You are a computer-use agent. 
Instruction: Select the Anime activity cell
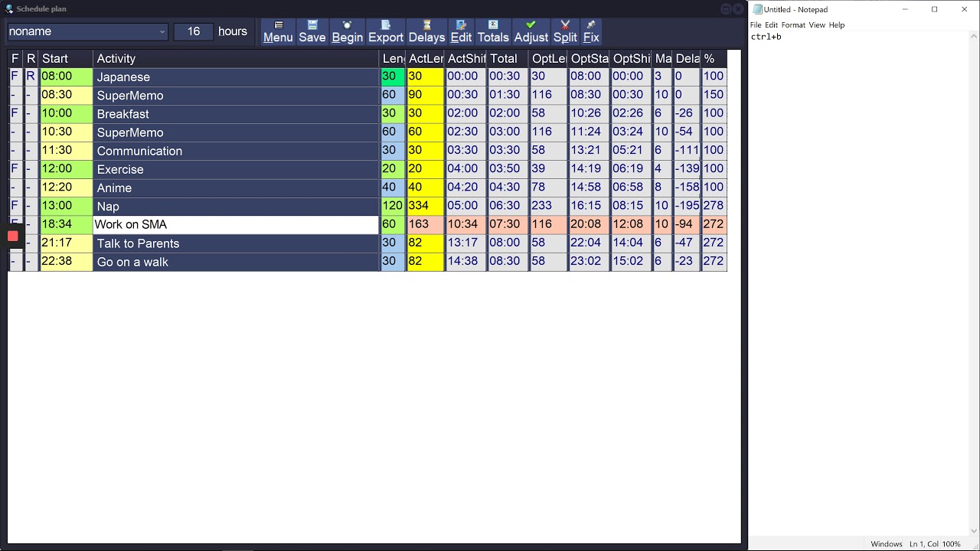pos(236,187)
